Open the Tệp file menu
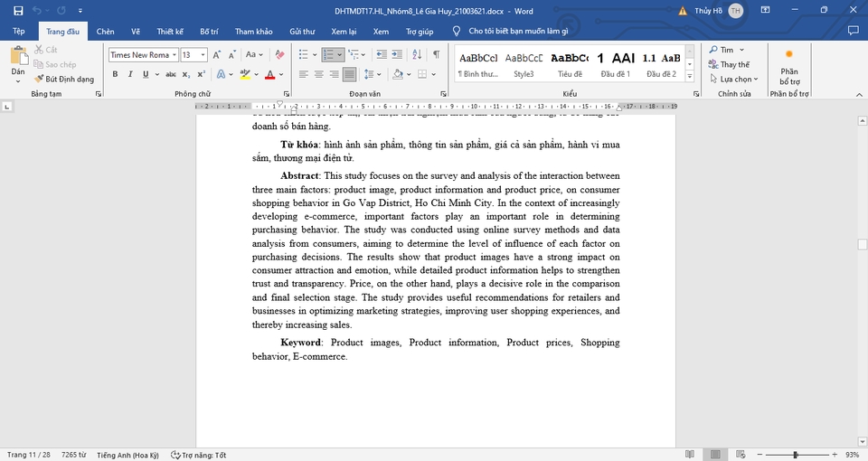The image size is (868, 461). (x=19, y=32)
